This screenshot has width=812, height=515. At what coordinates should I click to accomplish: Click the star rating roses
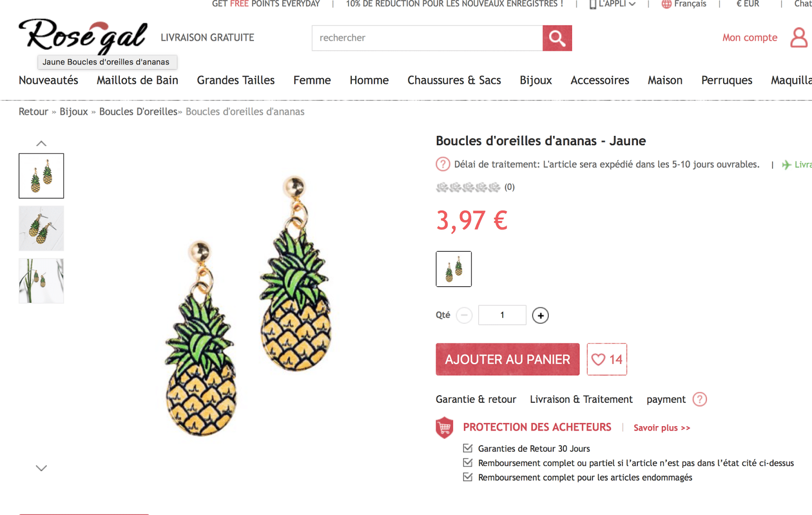tap(468, 187)
